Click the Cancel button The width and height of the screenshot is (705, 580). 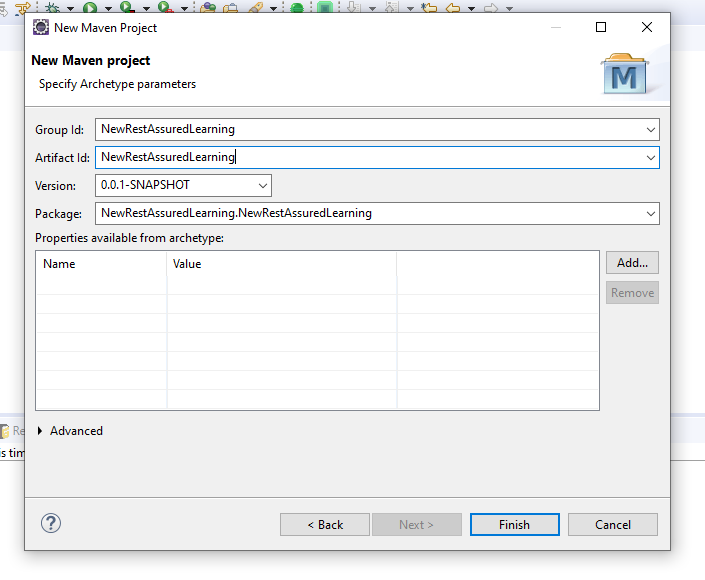click(613, 524)
